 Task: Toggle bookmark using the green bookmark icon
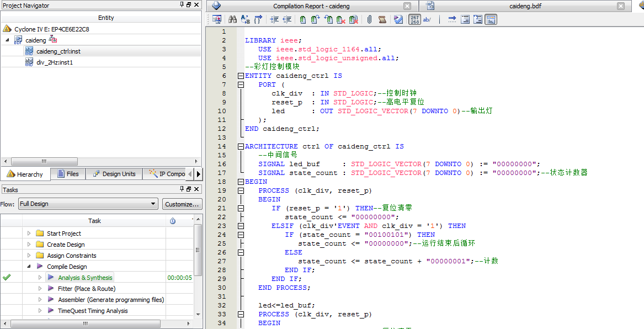tap(303, 20)
